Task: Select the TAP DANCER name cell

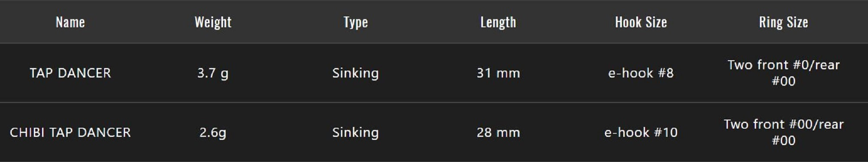Action: point(70,73)
